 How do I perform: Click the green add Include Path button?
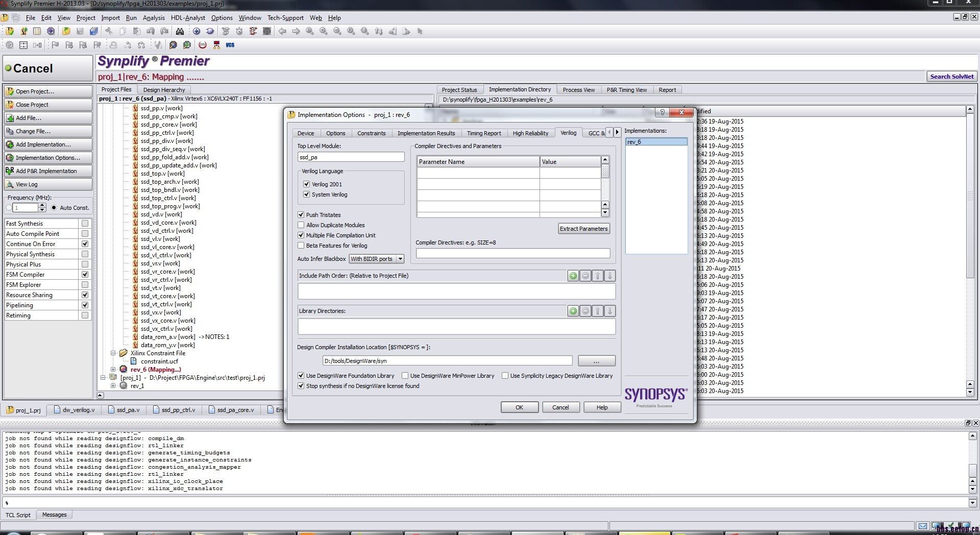tap(573, 276)
